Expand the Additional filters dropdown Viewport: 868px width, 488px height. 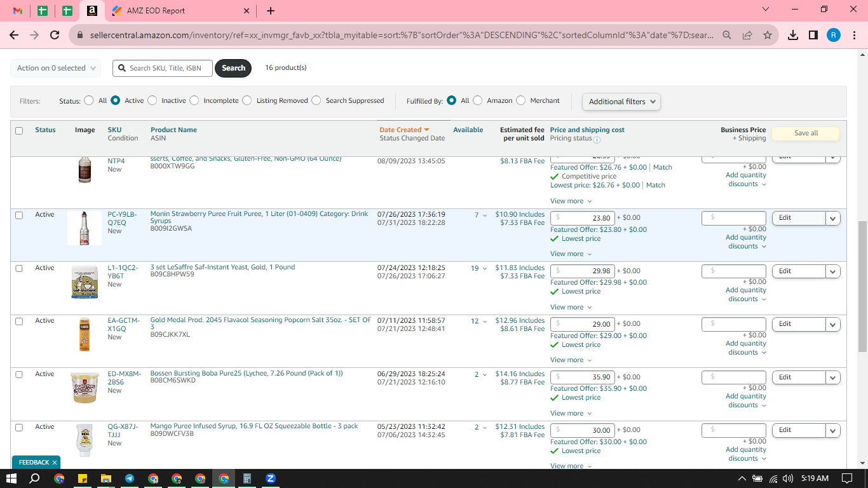(x=621, y=102)
